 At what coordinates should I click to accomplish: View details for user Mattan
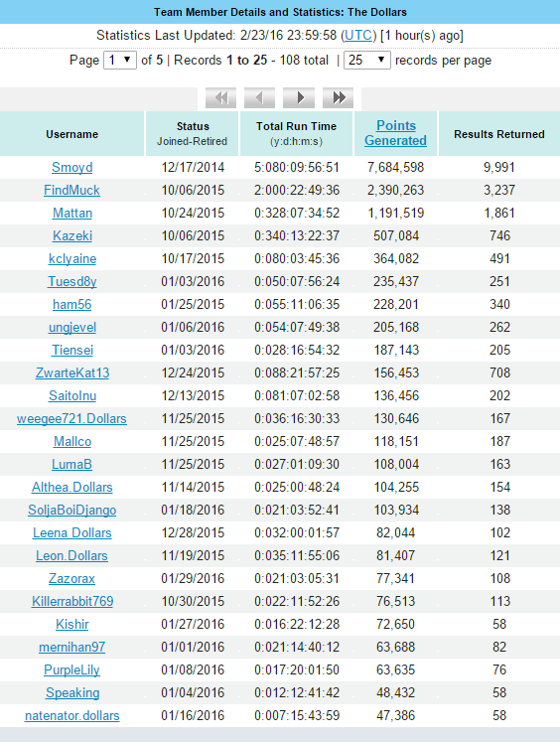[71, 213]
